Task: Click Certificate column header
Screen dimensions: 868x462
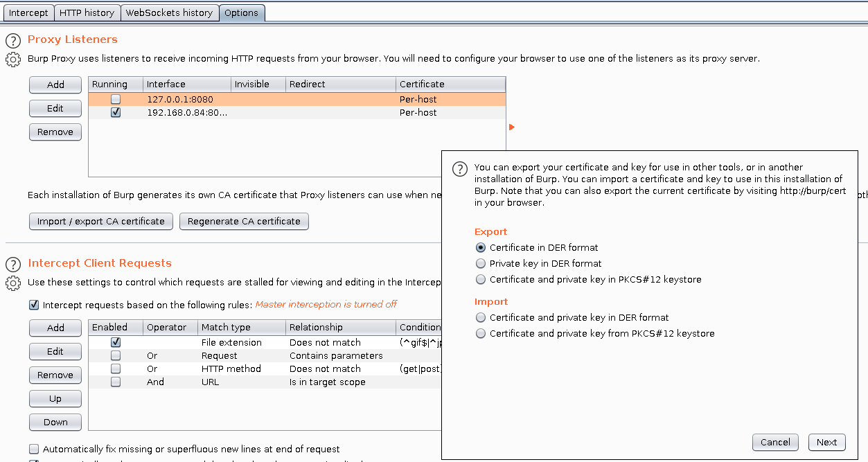Action: click(x=451, y=84)
